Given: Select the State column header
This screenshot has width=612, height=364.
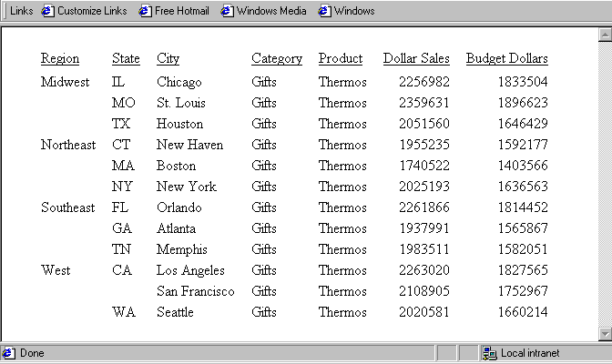Looking at the screenshot, I should click(x=126, y=59).
